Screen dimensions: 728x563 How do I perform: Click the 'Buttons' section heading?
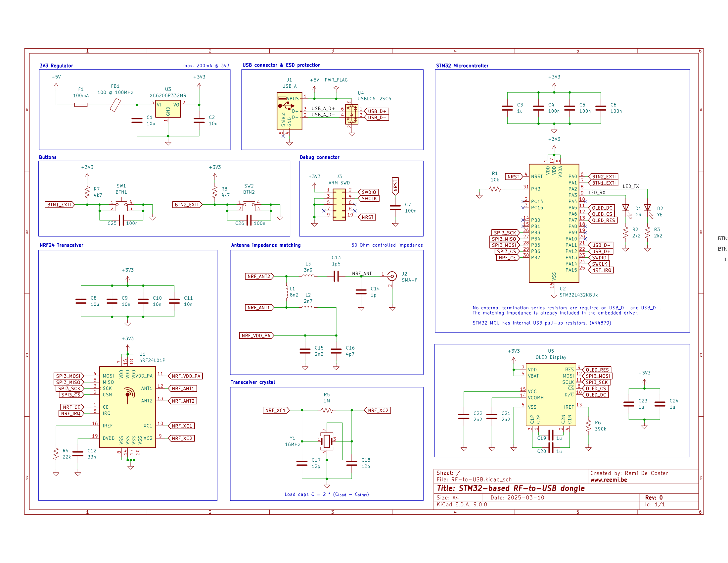(x=48, y=157)
